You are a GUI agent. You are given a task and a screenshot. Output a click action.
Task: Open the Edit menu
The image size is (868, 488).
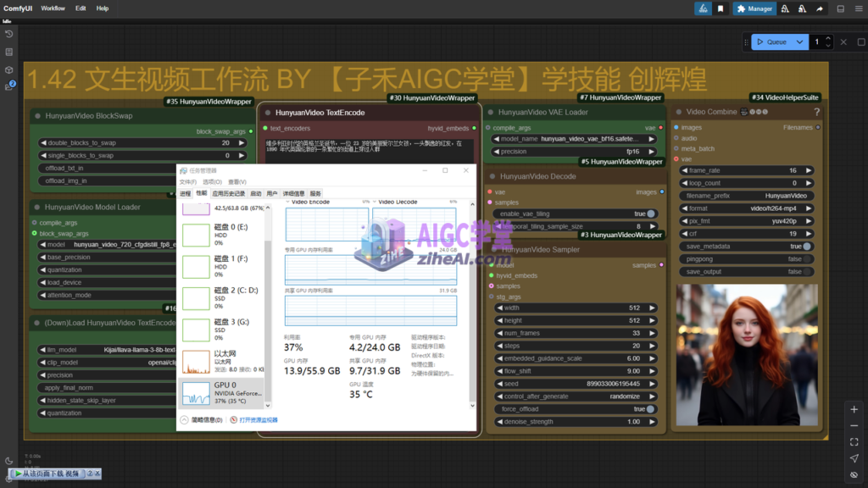coord(81,8)
